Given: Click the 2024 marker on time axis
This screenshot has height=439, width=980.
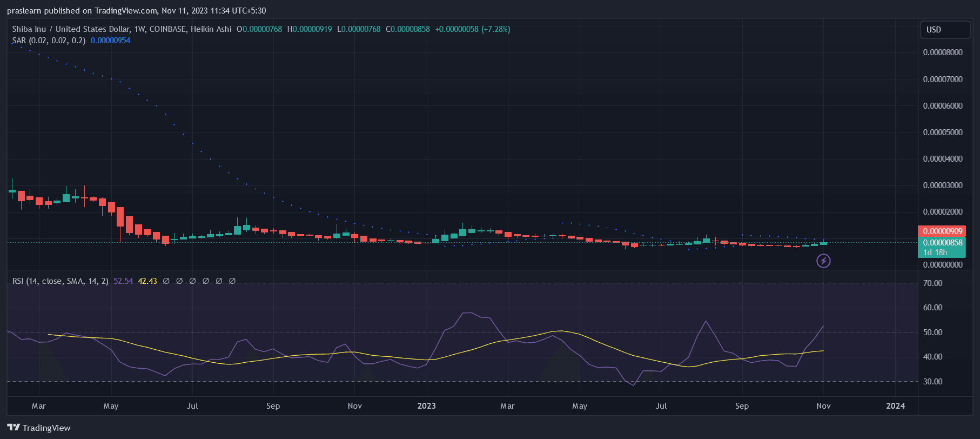Looking at the screenshot, I should coord(895,406).
